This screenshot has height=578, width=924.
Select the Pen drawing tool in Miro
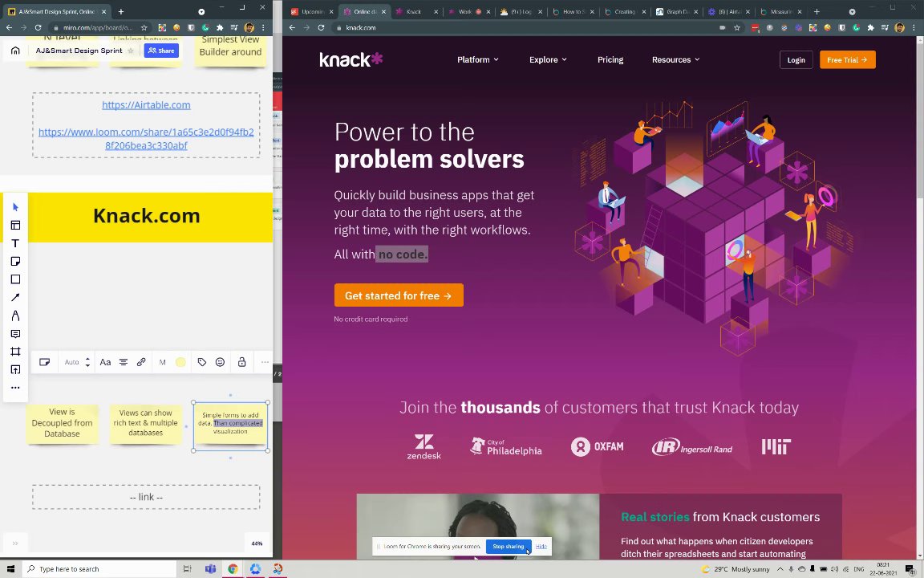click(x=15, y=315)
